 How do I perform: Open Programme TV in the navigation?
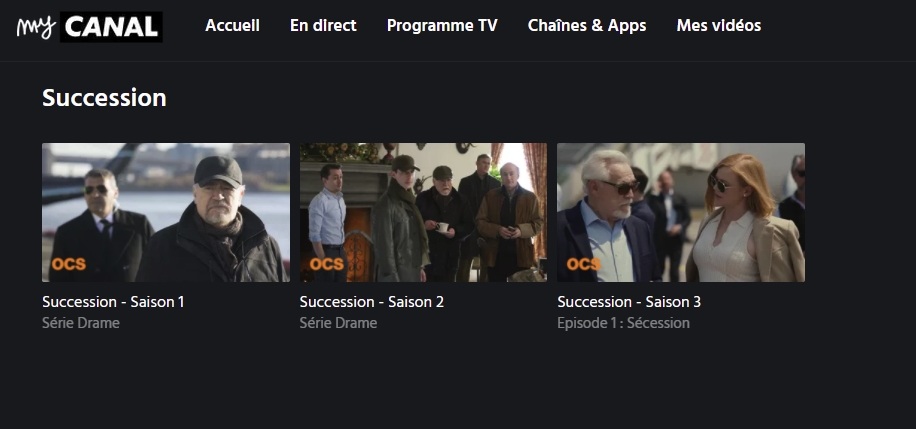(442, 26)
